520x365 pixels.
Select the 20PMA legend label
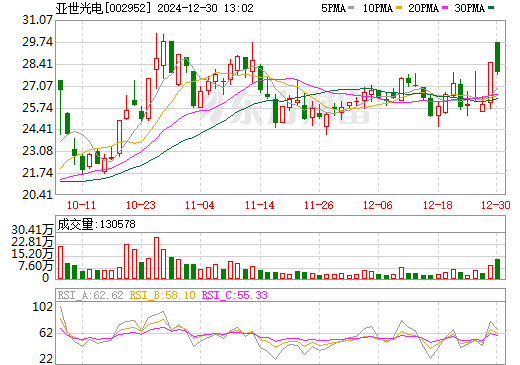[x=423, y=8]
